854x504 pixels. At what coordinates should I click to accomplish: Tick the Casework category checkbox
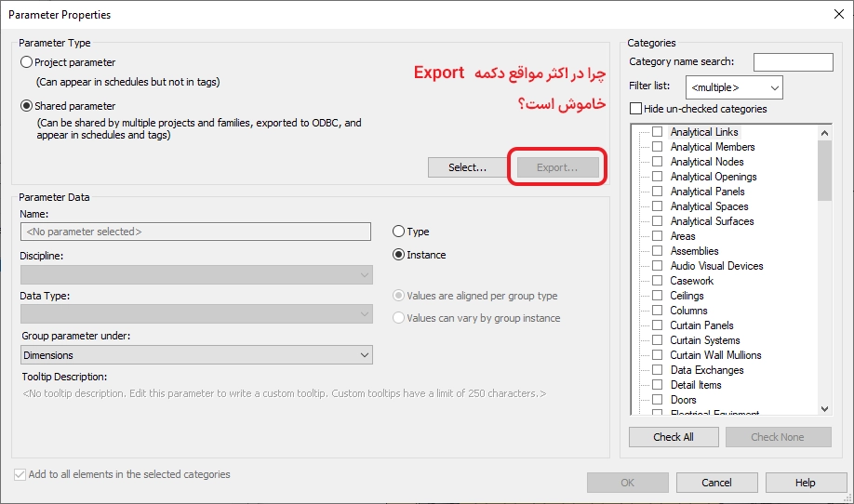click(658, 281)
